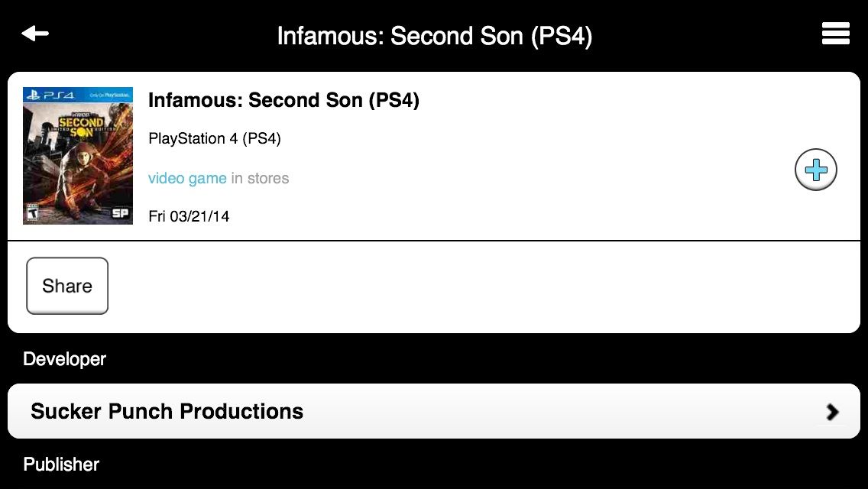Open the hamburger menu

(x=835, y=34)
